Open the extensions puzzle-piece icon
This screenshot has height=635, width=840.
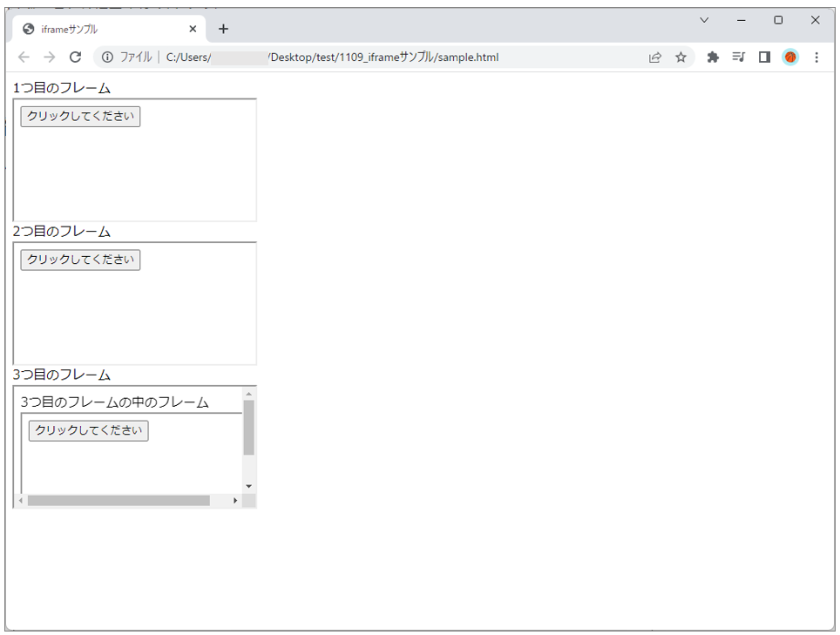click(x=713, y=57)
